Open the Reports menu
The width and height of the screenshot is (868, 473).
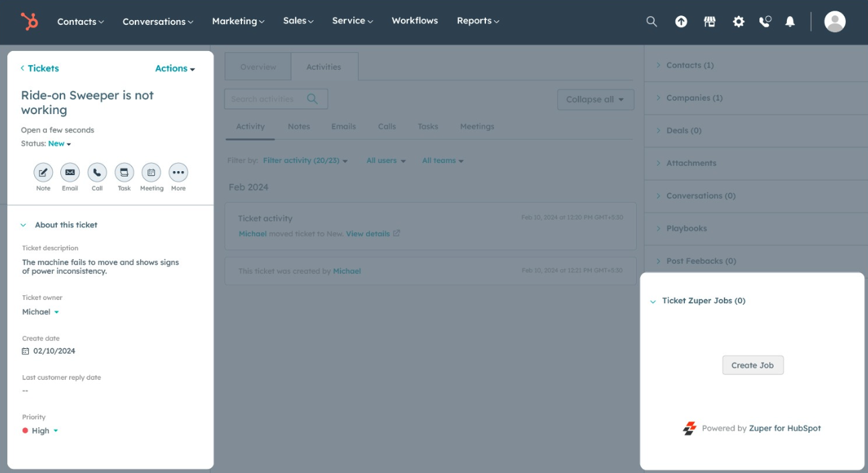click(x=477, y=21)
